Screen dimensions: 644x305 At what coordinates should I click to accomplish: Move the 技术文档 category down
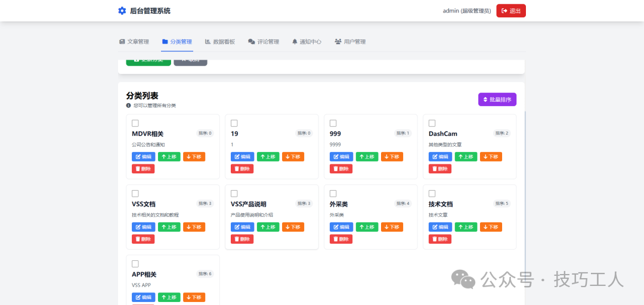coord(491,226)
